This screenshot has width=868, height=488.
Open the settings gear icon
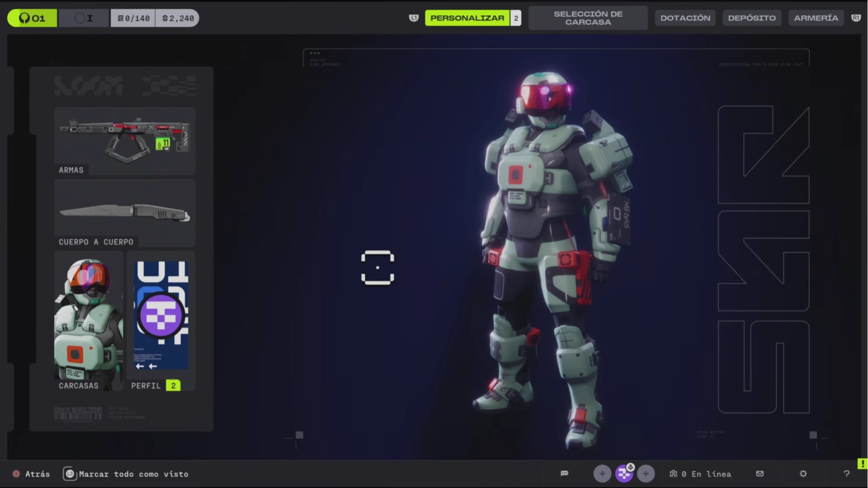tap(803, 474)
